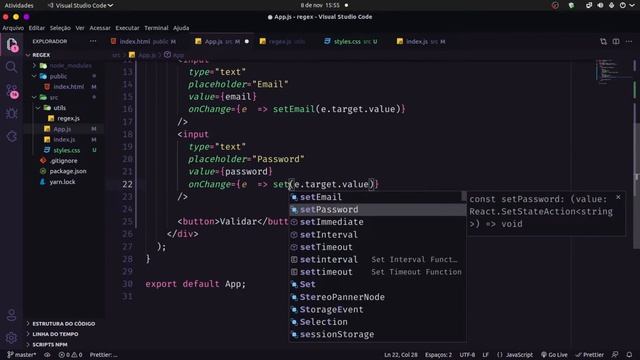Open the Editar menu
Viewport: 640px width, 360px height.
37,28
